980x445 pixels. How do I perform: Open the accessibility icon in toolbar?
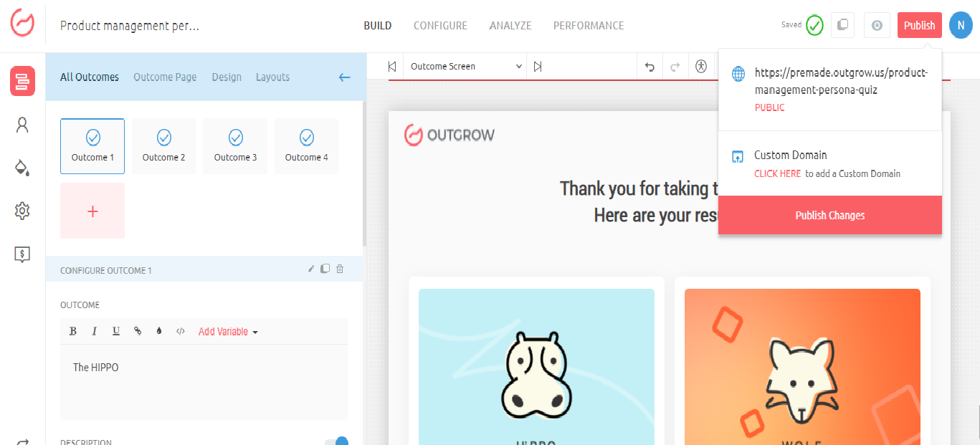(x=701, y=66)
